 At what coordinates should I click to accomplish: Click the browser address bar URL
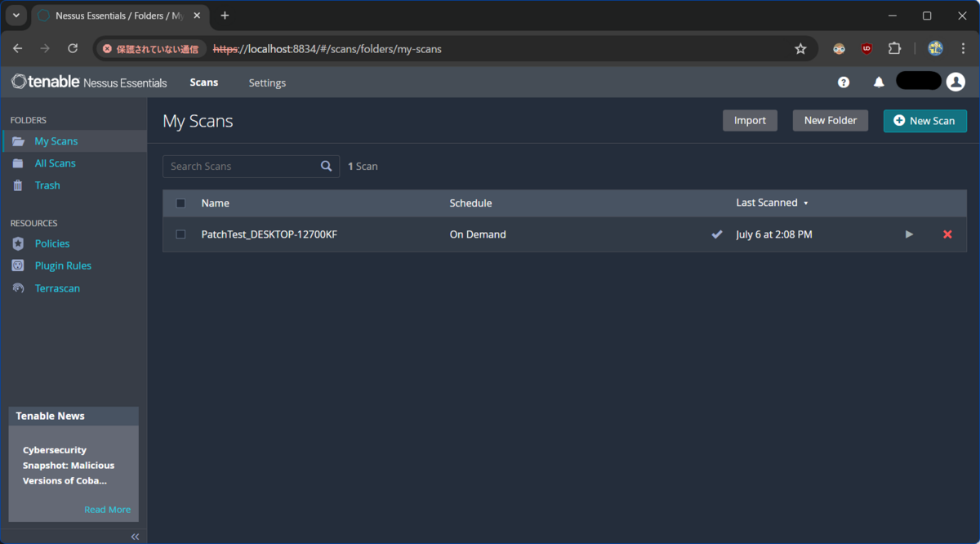(327, 49)
